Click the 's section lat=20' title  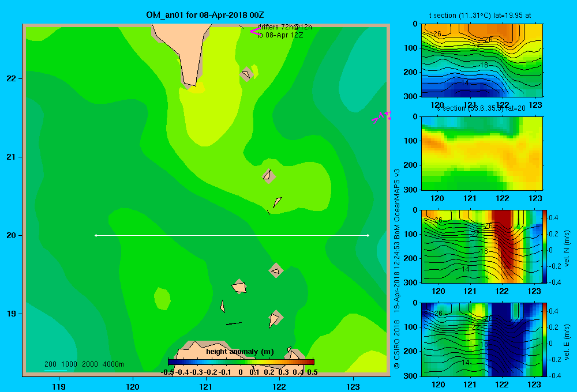[481, 108]
